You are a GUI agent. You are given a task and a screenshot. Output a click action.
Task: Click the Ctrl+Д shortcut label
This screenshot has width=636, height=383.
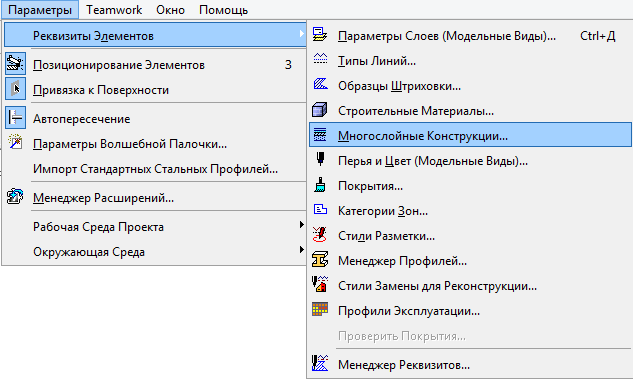tap(597, 36)
